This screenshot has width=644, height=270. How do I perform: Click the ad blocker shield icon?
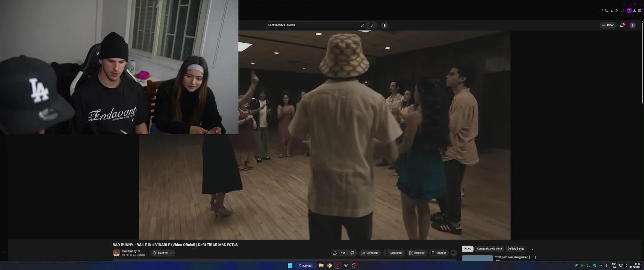pos(612,10)
